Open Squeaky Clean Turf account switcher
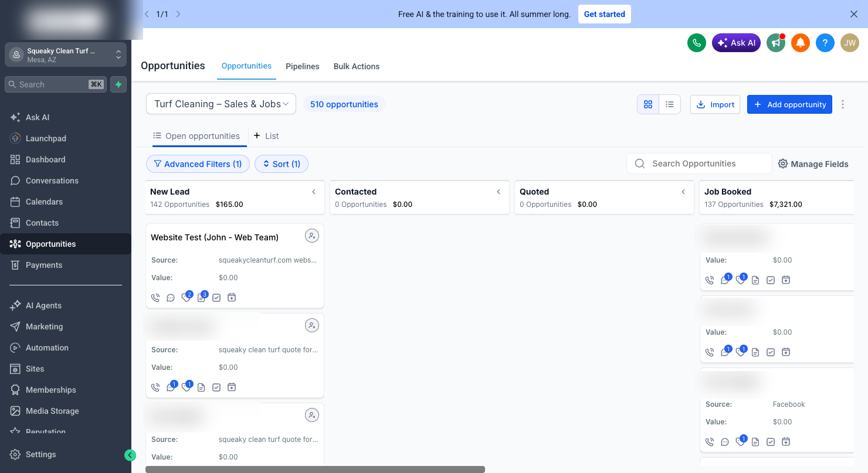This screenshot has width=868, height=473. coord(66,55)
